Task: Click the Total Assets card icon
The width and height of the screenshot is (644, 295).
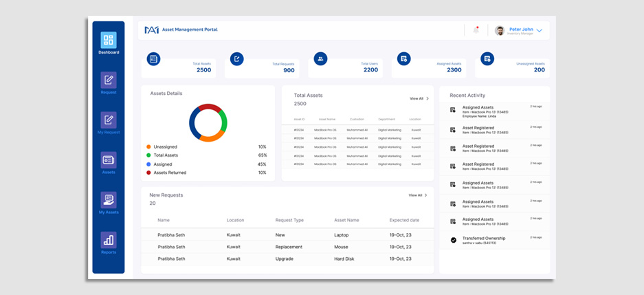Action: coord(153,59)
